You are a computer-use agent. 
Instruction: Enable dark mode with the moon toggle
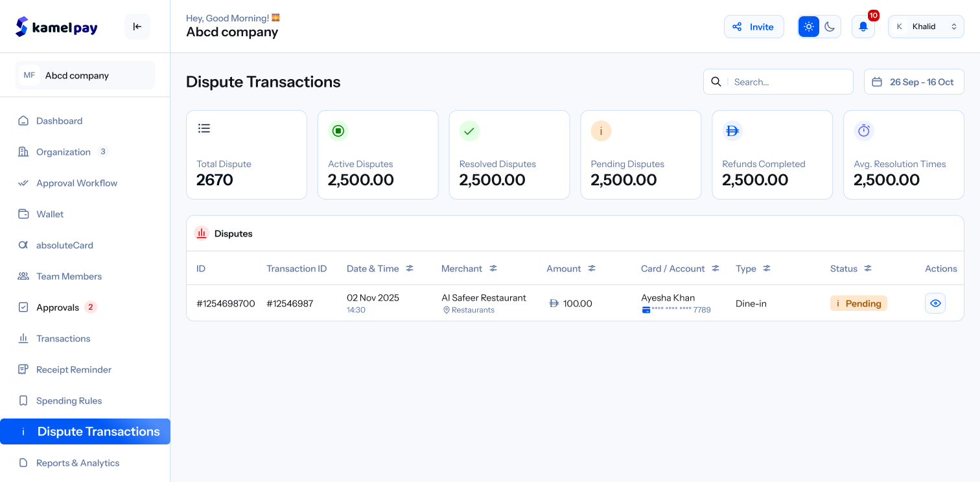830,27
